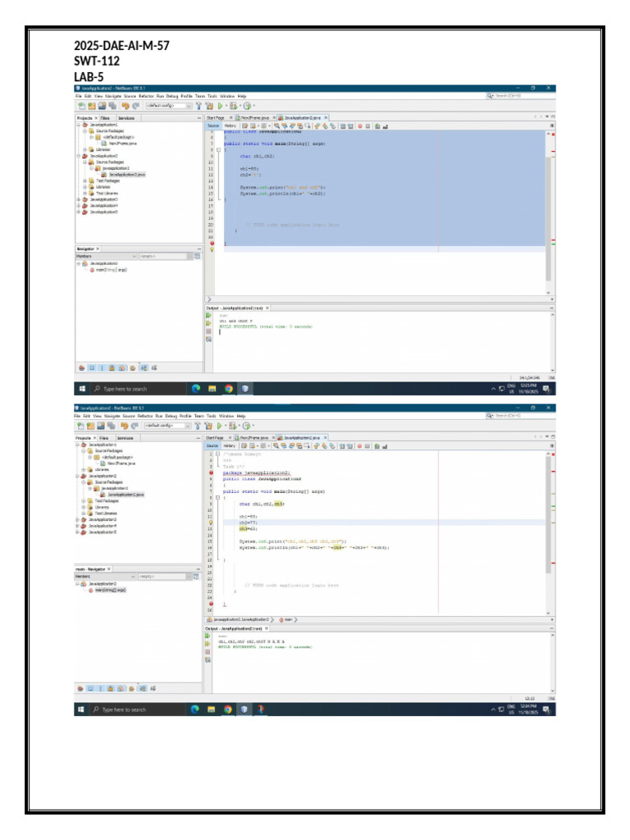Click Stop square in first screenshot Output panel
The image size is (630, 840).
point(208,331)
